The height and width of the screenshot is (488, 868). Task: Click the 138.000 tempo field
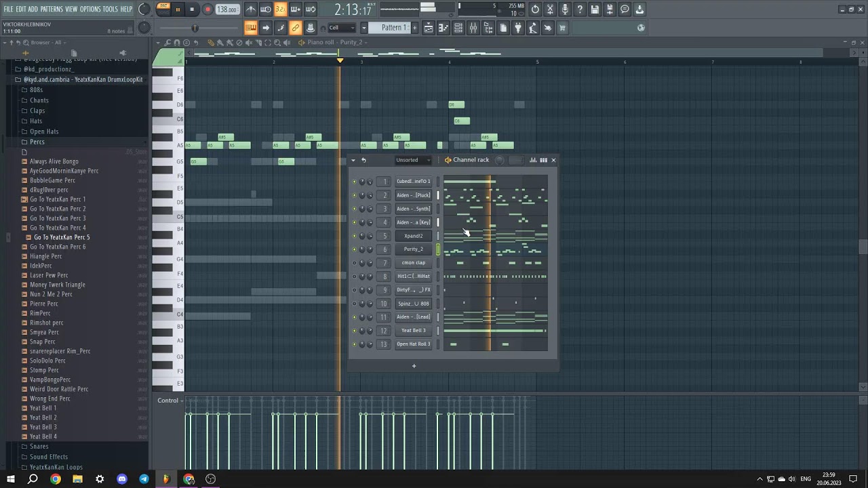tap(227, 9)
